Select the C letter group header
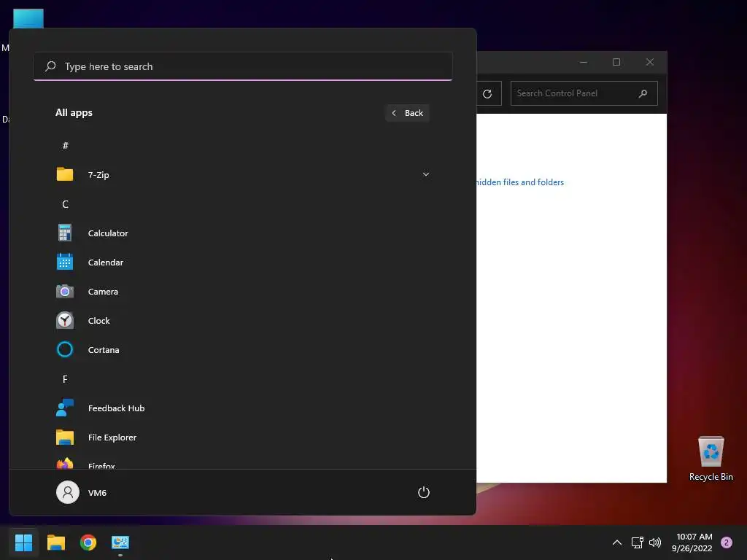The image size is (747, 560). [65, 204]
